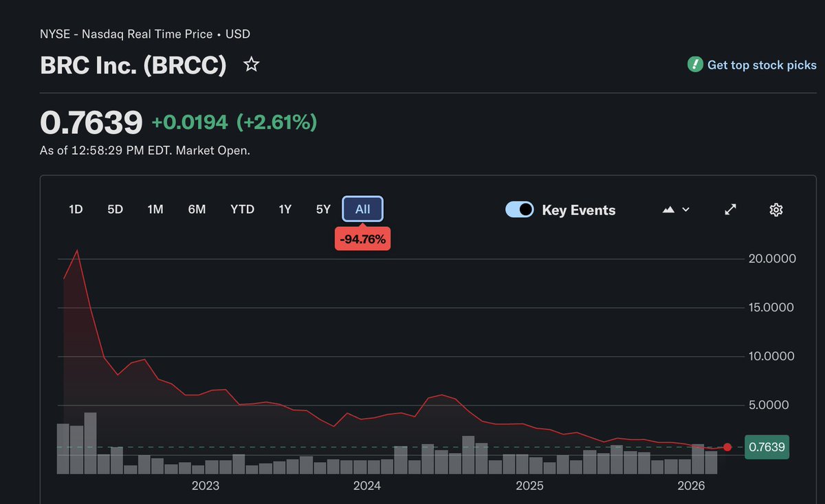
Task: Select the All time range
Action: point(363,210)
